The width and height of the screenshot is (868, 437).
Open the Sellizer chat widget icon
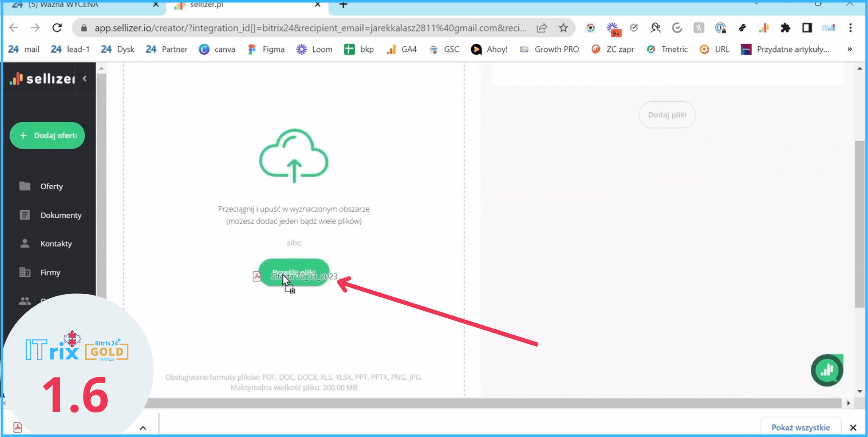point(826,370)
